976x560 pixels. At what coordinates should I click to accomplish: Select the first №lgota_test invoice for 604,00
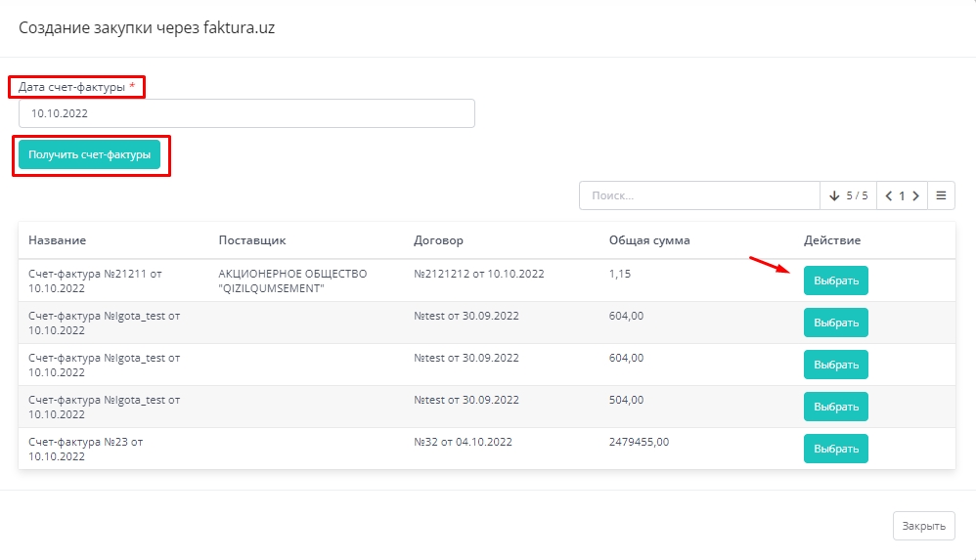pyautogui.click(x=835, y=323)
